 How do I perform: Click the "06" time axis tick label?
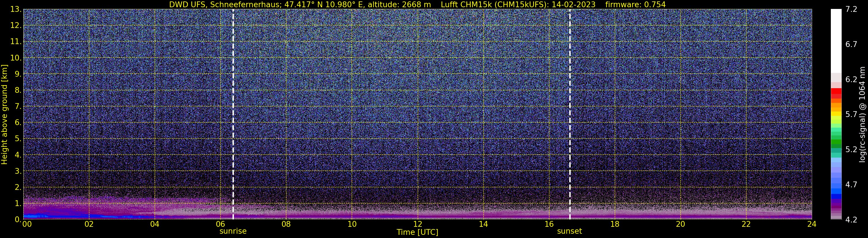220,224
